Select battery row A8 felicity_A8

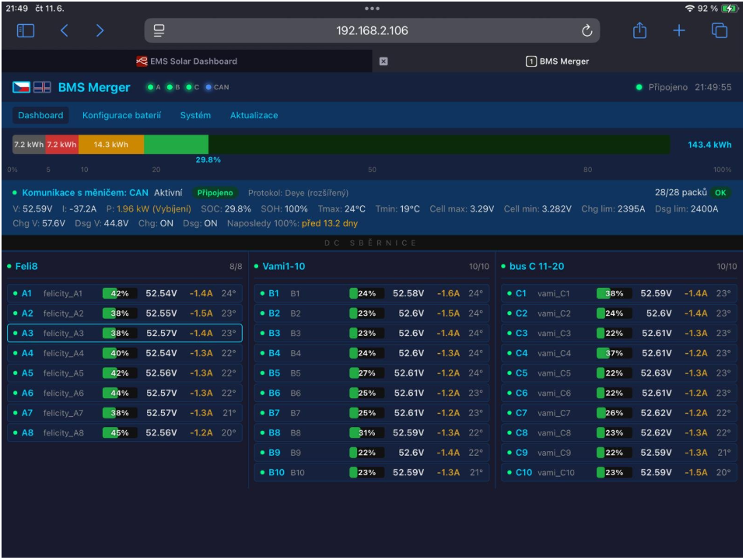(124, 432)
